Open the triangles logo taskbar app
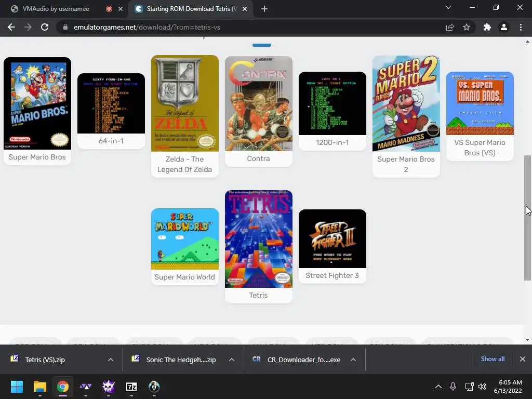 click(86, 387)
